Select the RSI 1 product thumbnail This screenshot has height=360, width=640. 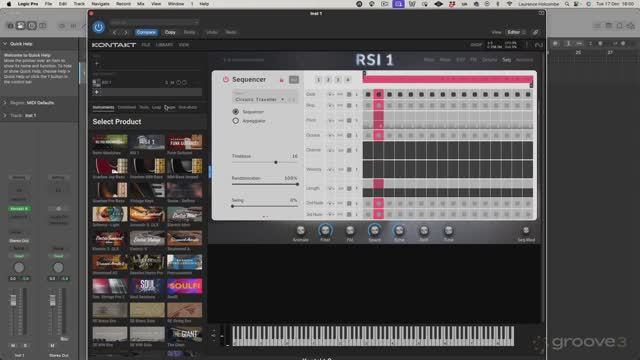coord(147,141)
